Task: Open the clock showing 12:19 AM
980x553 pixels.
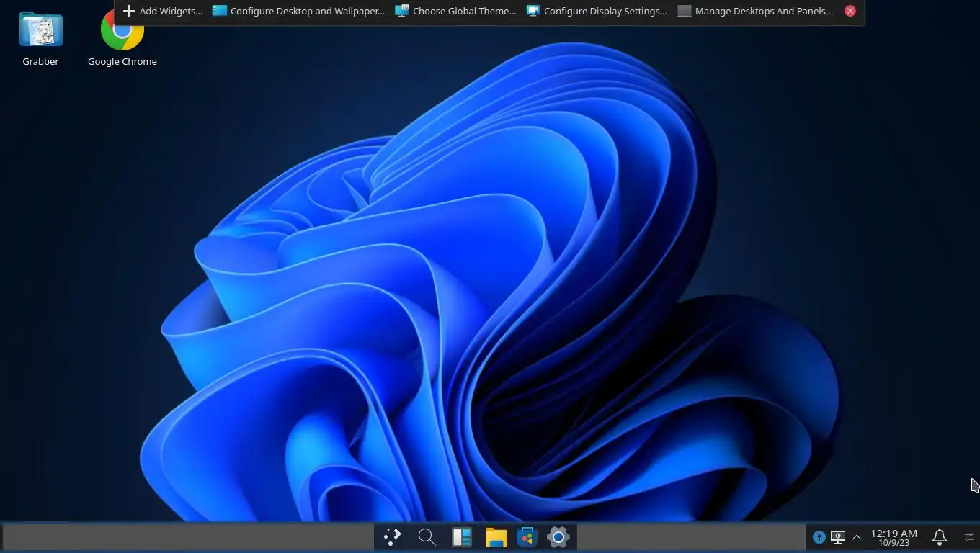Action: click(x=894, y=537)
